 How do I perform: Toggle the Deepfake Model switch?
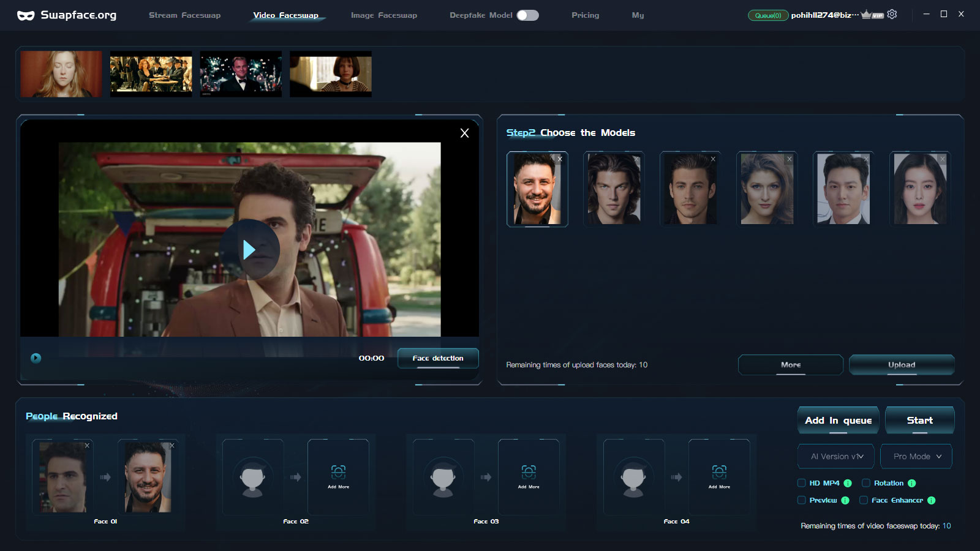pyautogui.click(x=527, y=15)
